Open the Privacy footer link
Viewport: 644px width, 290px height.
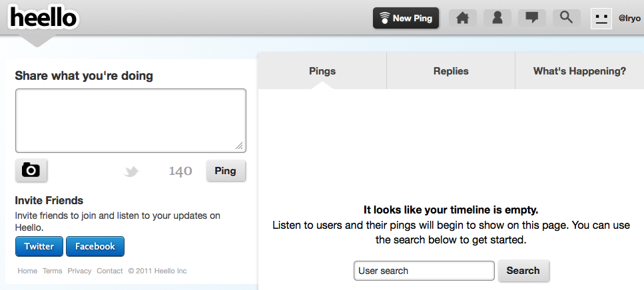click(79, 271)
